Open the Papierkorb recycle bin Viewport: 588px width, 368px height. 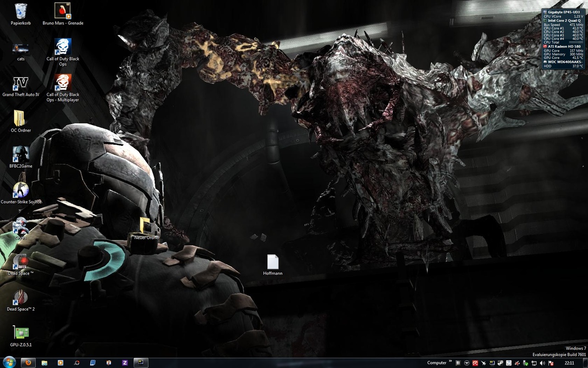21,14
